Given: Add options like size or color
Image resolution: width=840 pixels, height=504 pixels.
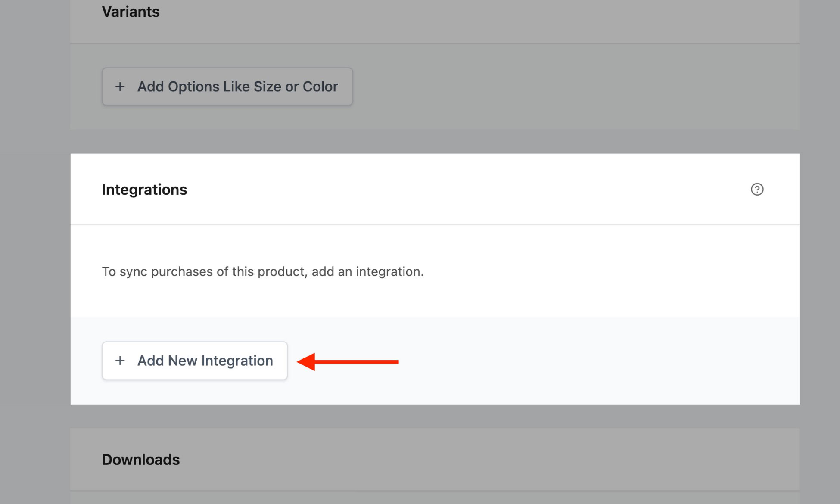Looking at the screenshot, I should tap(227, 87).
